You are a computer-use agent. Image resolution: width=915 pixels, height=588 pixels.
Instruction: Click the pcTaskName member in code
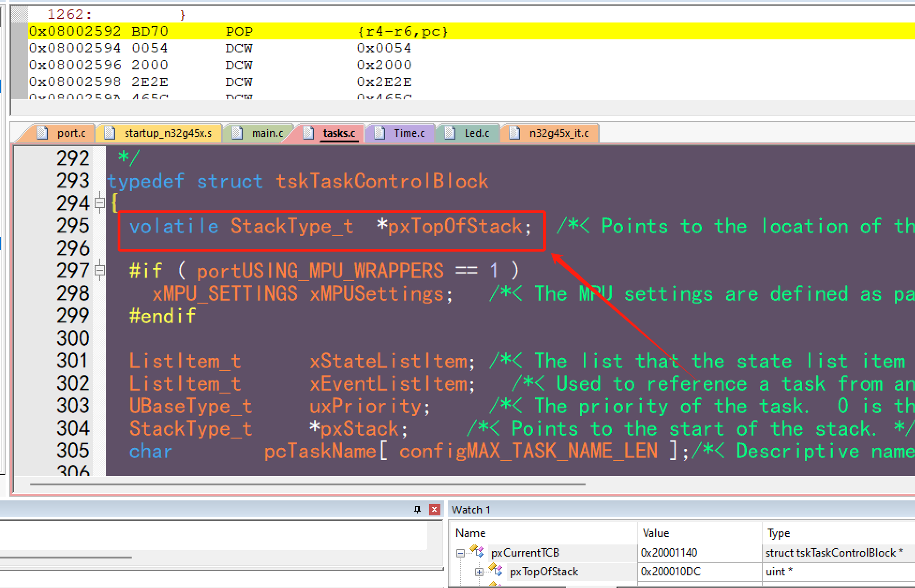[320, 451]
